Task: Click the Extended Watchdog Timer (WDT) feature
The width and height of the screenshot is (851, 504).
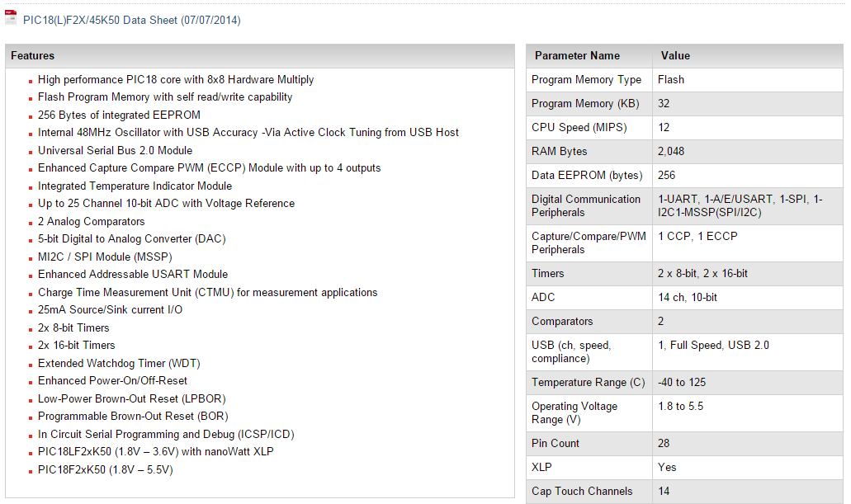Action: 119,363
